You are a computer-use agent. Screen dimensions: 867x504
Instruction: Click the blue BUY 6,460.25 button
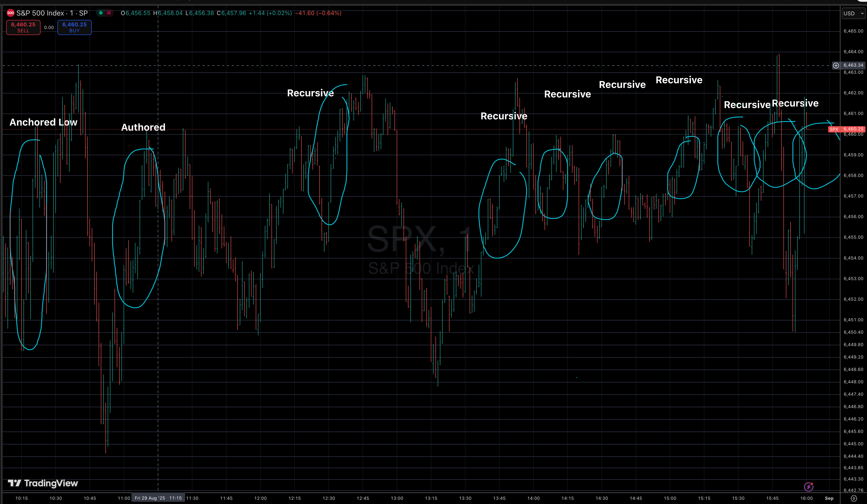74,27
